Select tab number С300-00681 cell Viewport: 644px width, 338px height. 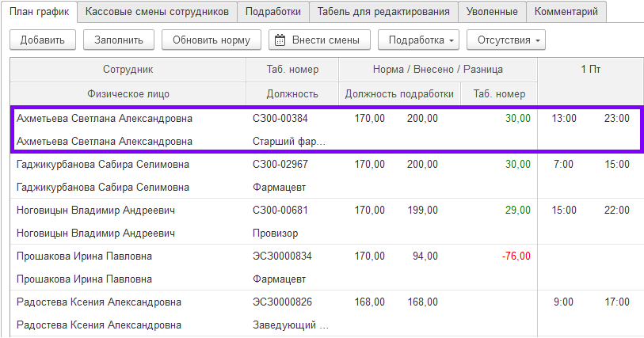[x=280, y=211]
